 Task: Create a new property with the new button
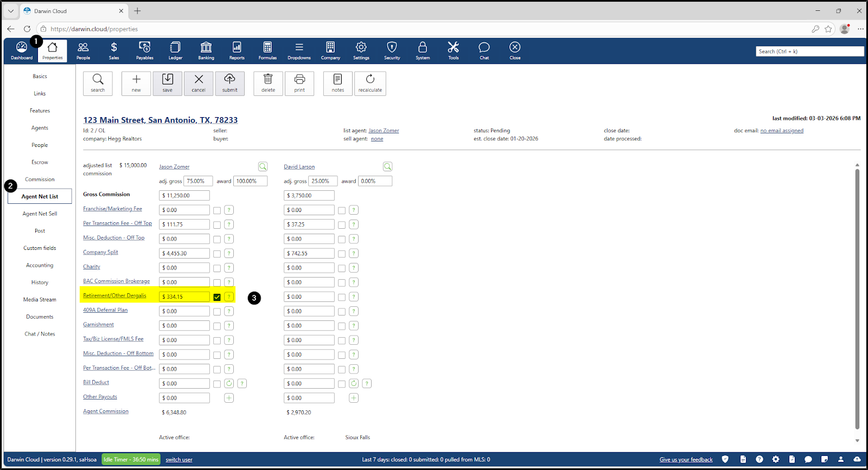[x=136, y=83]
